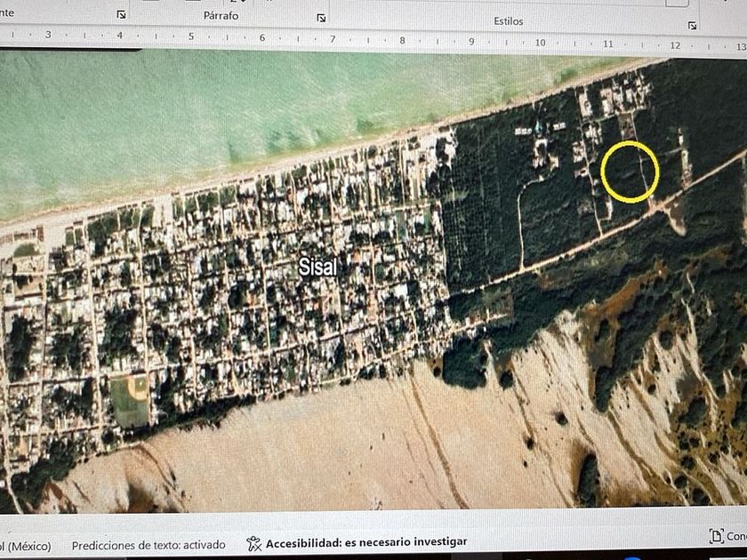The width and height of the screenshot is (747, 560).
Task: Open the Estilos pane launcher arrow
Action: (x=694, y=26)
